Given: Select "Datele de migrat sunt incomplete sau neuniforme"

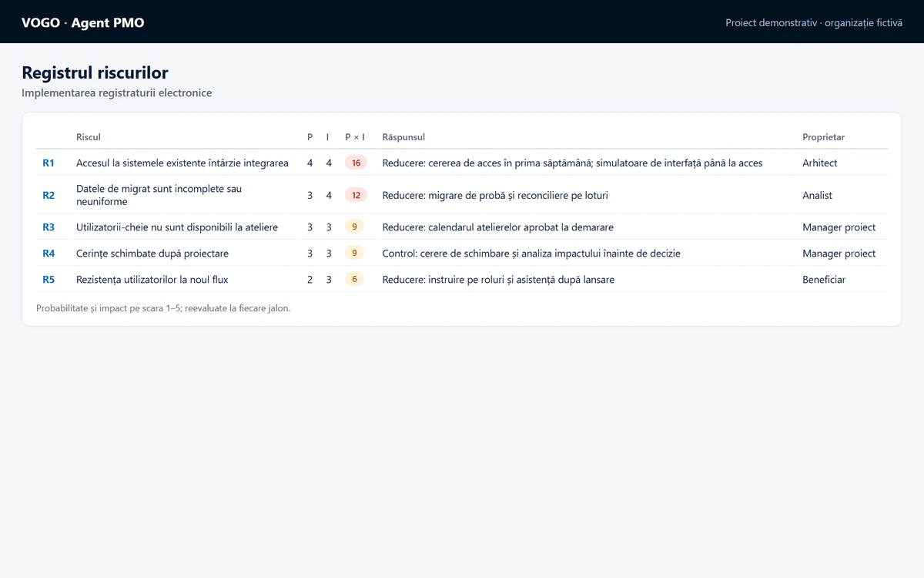Looking at the screenshot, I should 159,195.
